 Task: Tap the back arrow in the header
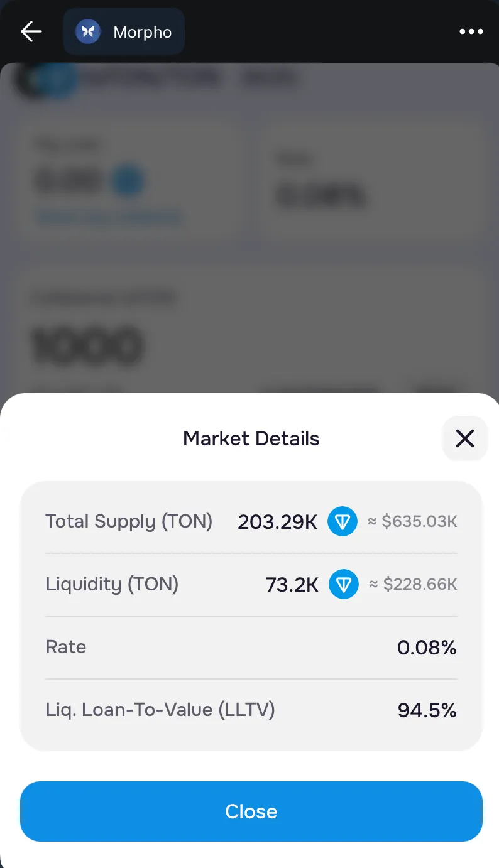(31, 31)
